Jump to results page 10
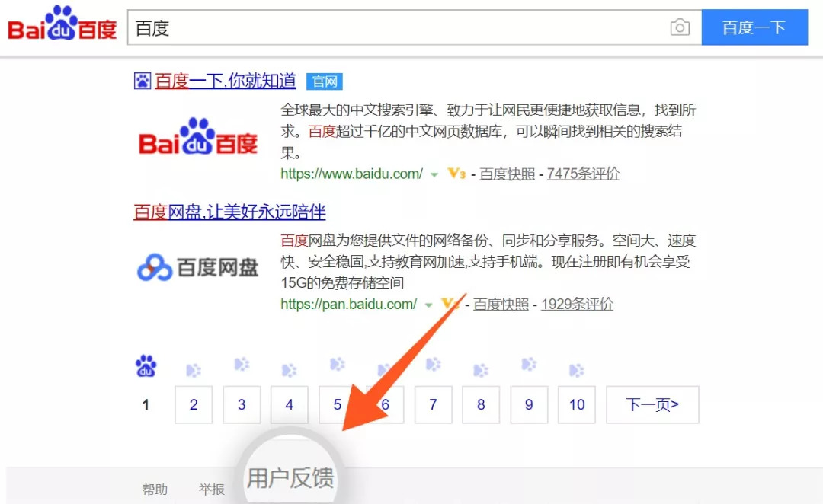This screenshot has height=504, width=823. click(576, 404)
